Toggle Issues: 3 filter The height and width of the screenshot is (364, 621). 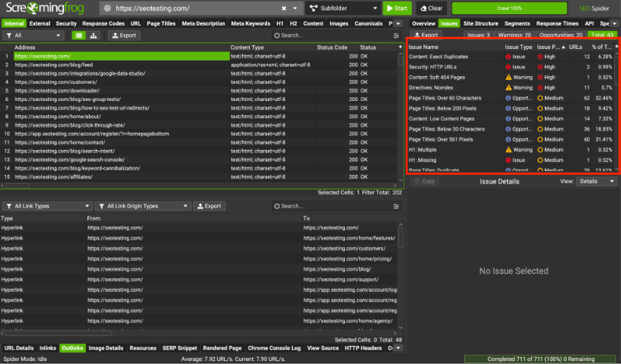(x=478, y=35)
